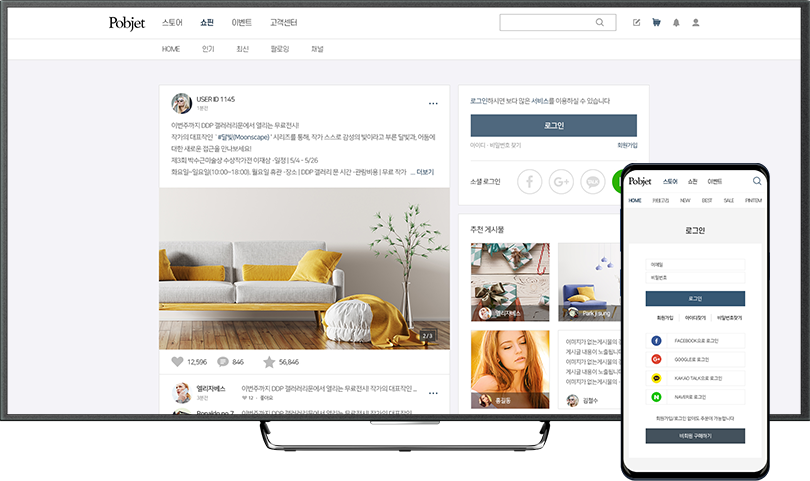Open the user profile icon in the header
810x481 pixels.
click(x=696, y=22)
